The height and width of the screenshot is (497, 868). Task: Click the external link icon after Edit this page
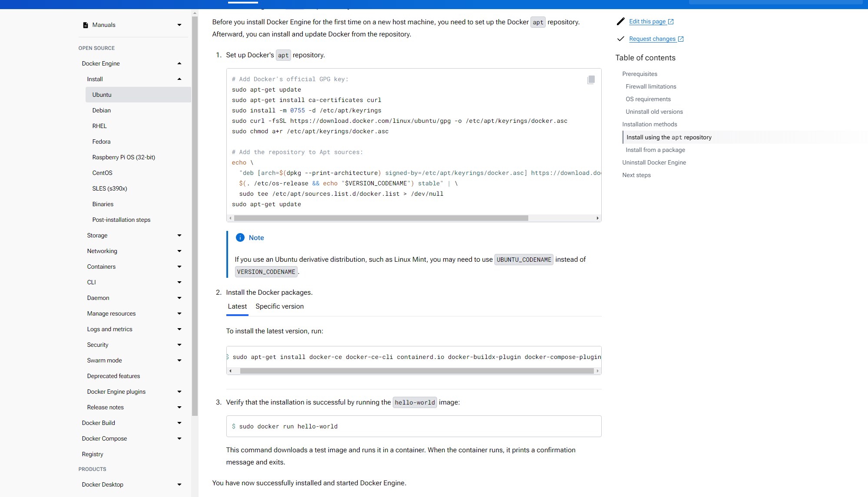click(x=671, y=21)
